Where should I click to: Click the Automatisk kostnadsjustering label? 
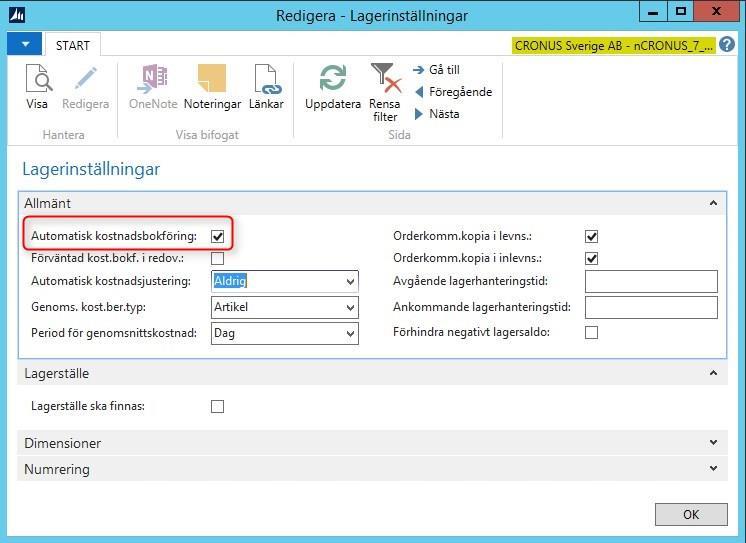pyautogui.click(x=111, y=281)
